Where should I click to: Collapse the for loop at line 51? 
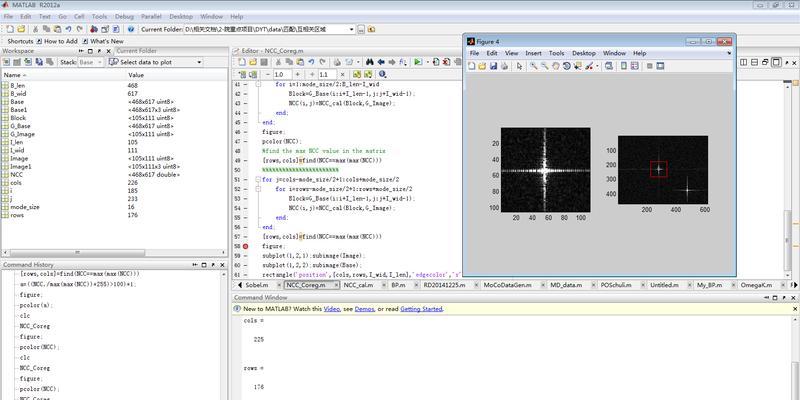point(258,180)
